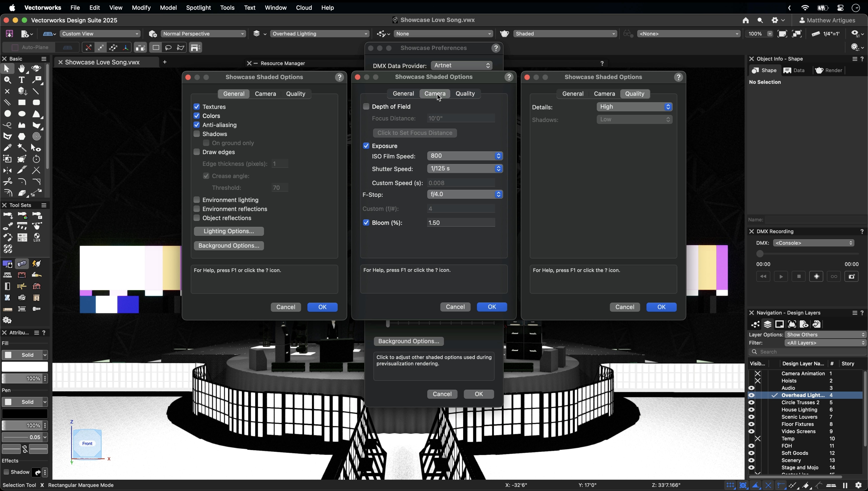Open the Spotlight menu
Screen dimensions: 868x491
(198, 8)
